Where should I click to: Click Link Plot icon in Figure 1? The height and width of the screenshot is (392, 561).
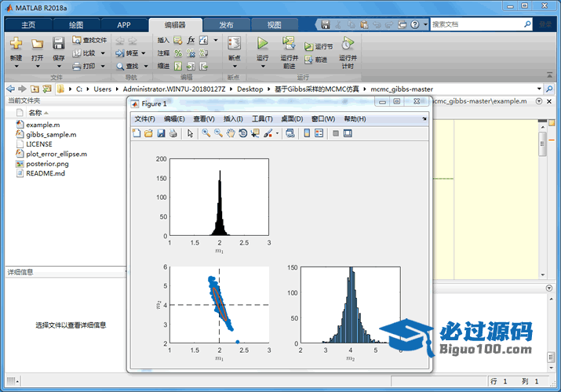290,133
